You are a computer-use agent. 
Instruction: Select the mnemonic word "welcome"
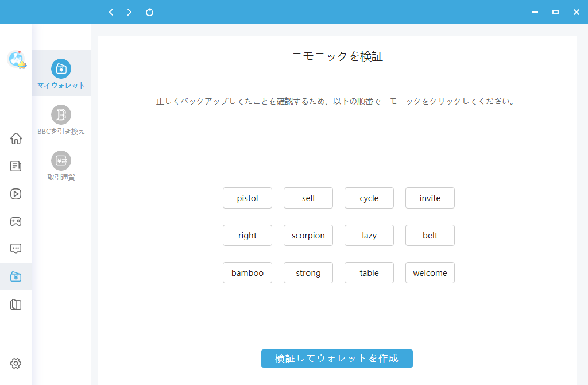[430, 273]
